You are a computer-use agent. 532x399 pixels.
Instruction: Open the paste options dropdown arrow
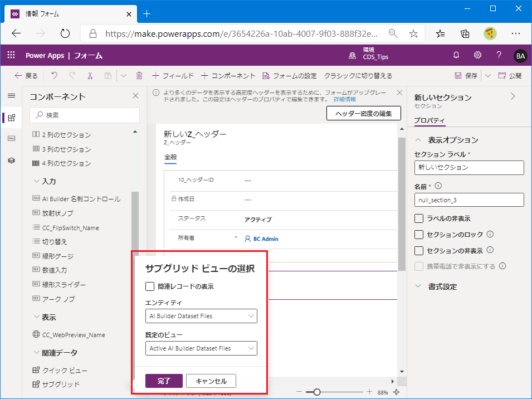[124, 75]
